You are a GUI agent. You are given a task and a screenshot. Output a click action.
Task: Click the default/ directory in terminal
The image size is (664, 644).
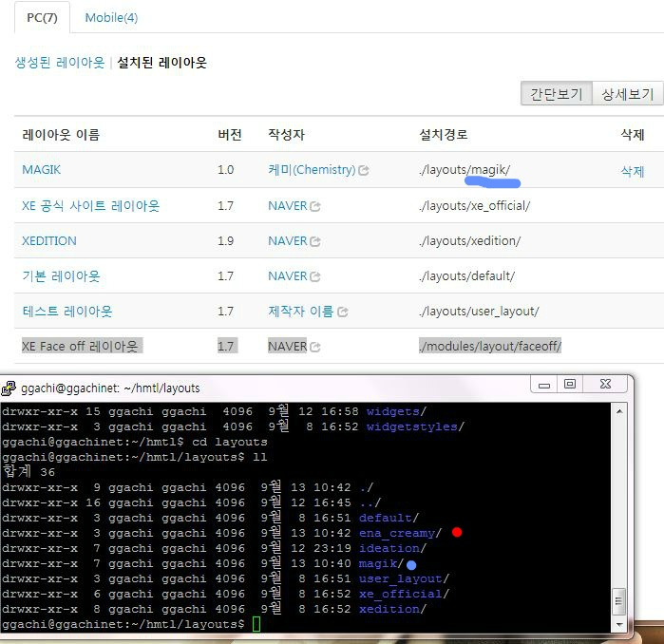[x=389, y=518]
